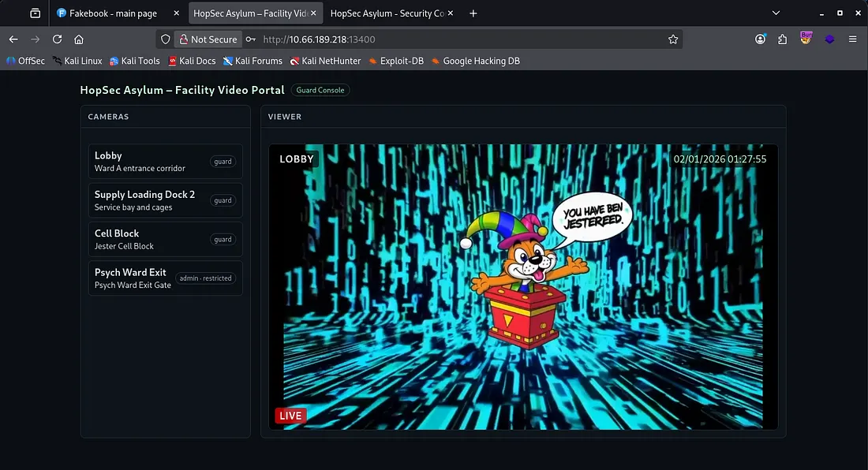Image resolution: width=868 pixels, height=470 pixels.
Task: Go to browser home page icon
Action: pyautogui.click(x=79, y=39)
